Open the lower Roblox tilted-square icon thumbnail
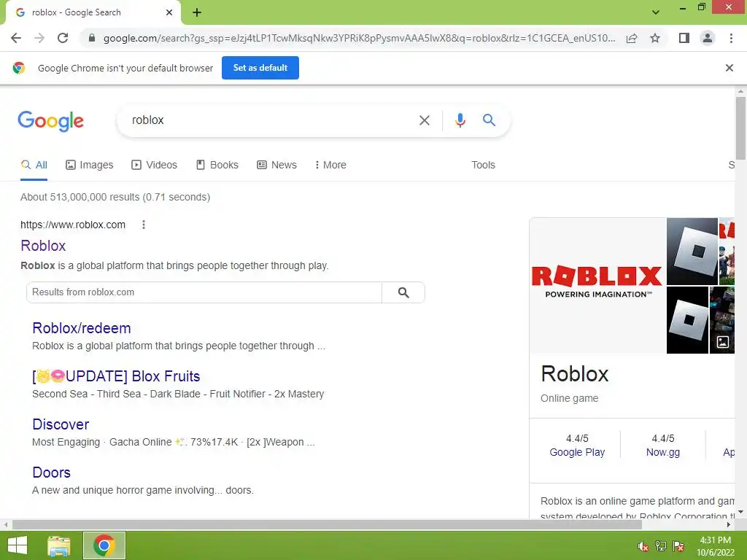The image size is (747, 560). click(687, 320)
